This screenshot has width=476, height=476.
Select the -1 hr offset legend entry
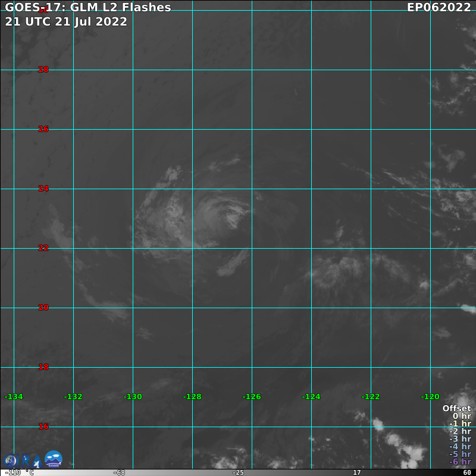pyautogui.click(x=460, y=424)
